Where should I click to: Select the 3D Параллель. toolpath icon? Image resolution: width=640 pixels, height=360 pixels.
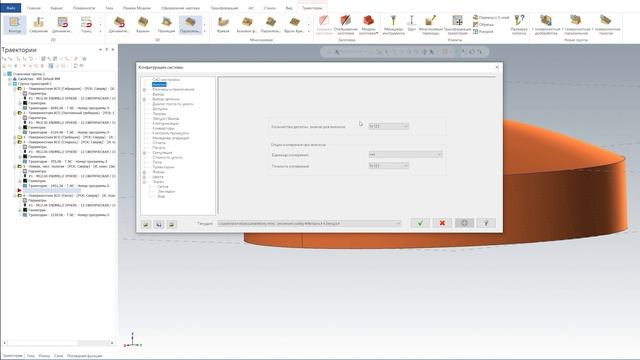tap(190, 24)
